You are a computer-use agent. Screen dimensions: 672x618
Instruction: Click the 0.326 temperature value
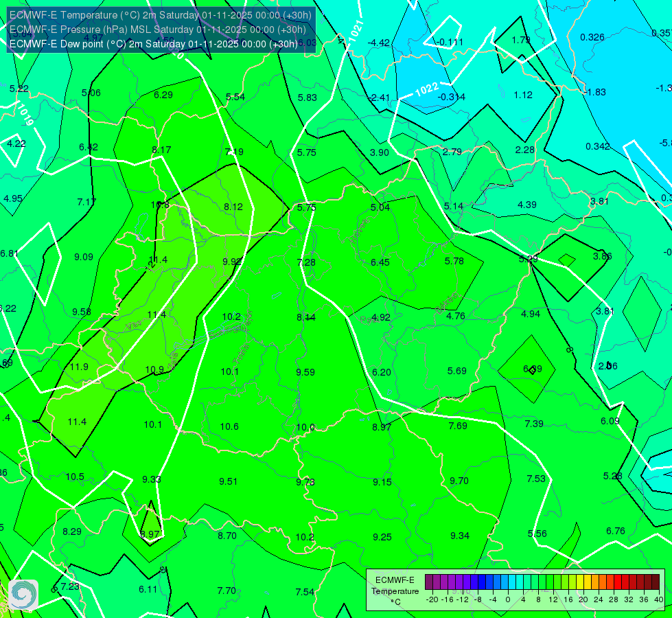click(592, 38)
